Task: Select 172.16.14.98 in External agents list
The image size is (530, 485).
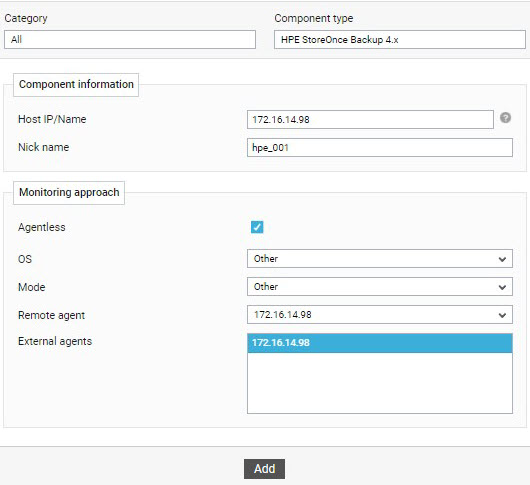Action: (380, 343)
